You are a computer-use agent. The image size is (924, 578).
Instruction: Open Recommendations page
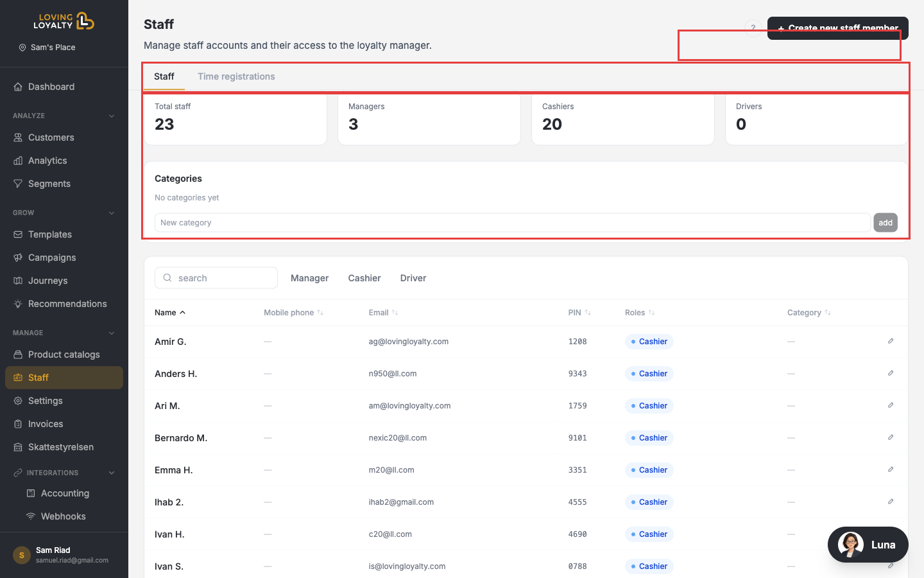tap(64, 304)
